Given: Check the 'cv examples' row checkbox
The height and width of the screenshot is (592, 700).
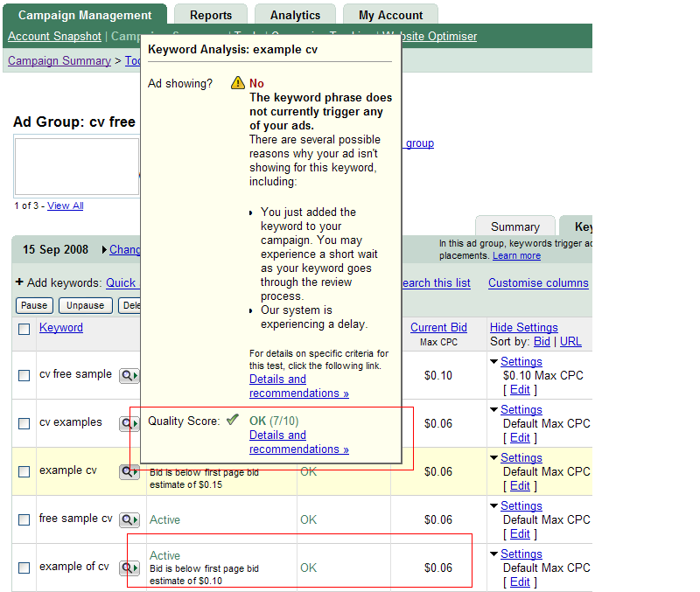Looking at the screenshot, I should coord(24,423).
